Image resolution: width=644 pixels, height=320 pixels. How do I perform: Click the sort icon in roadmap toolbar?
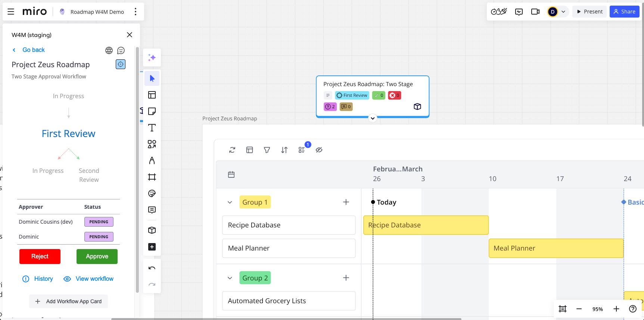[284, 150]
